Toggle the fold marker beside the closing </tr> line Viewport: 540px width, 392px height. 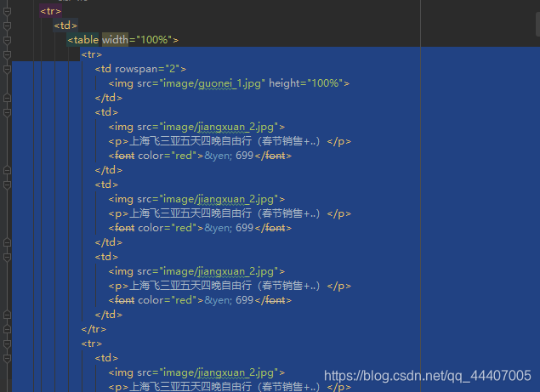pos(7,329)
